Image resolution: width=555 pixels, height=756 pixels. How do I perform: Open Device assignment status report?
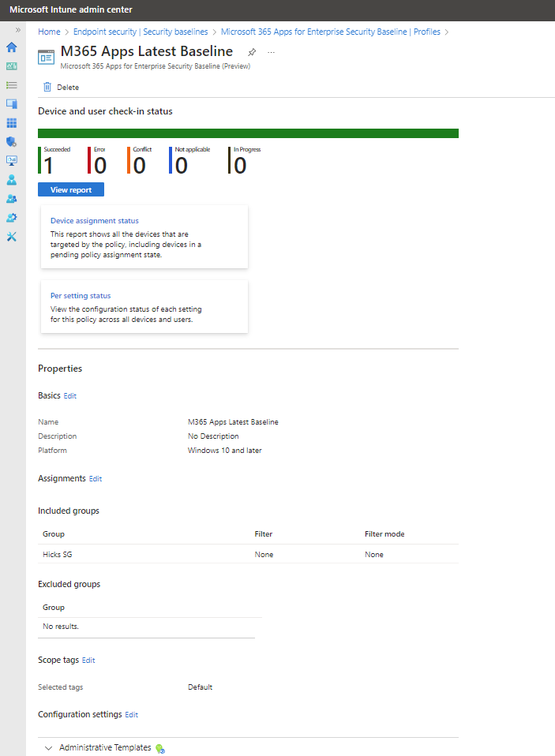tap(95, 221)
